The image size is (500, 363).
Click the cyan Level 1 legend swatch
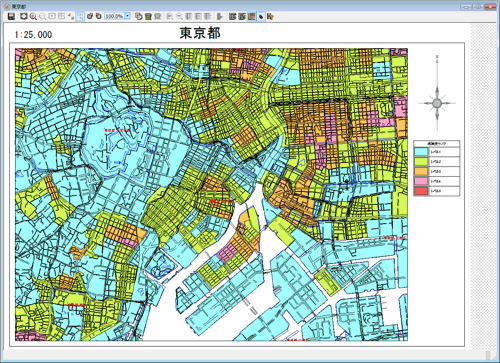[421, 152]
